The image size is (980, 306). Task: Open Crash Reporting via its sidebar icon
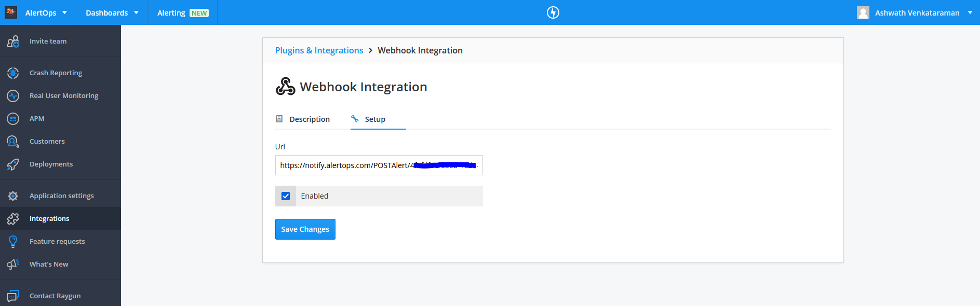13,73
